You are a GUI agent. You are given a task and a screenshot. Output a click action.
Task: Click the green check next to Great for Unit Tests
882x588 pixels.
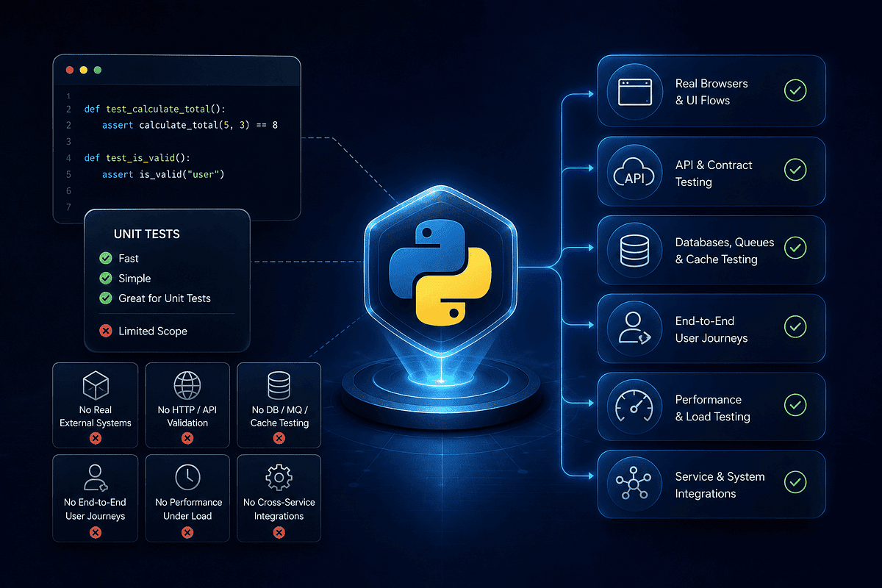pos(105,298)
